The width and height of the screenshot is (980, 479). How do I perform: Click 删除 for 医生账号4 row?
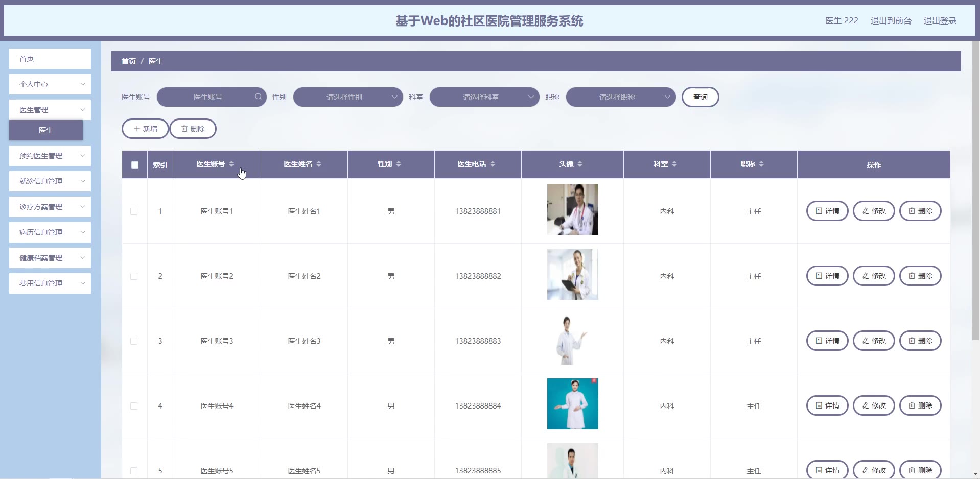tap(920, 405)
